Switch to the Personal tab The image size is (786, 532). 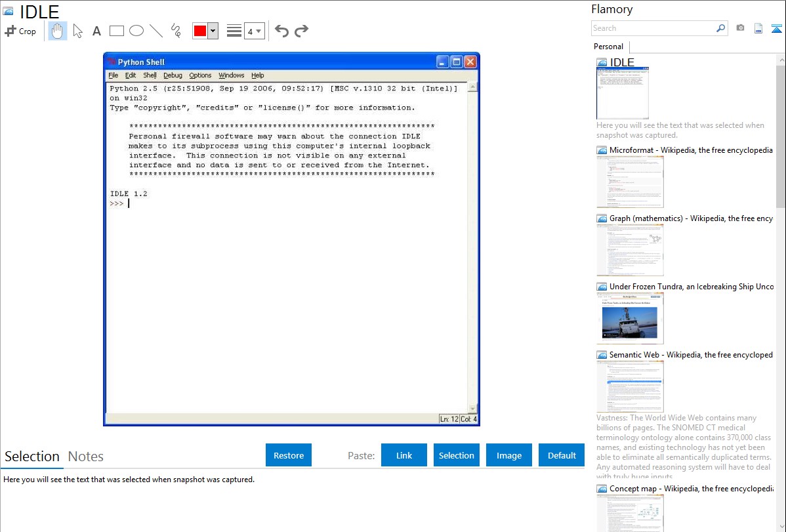(x=609, y=47)
